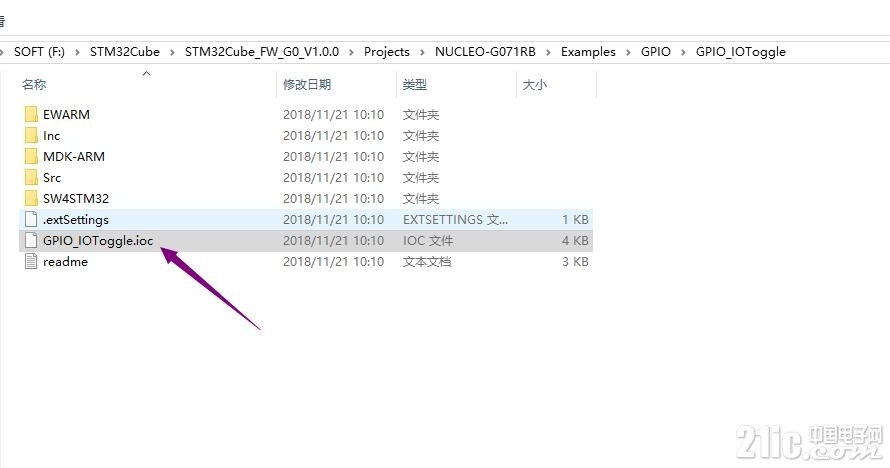
Task: Select the Inc folder name
Action: click(52, 136)
